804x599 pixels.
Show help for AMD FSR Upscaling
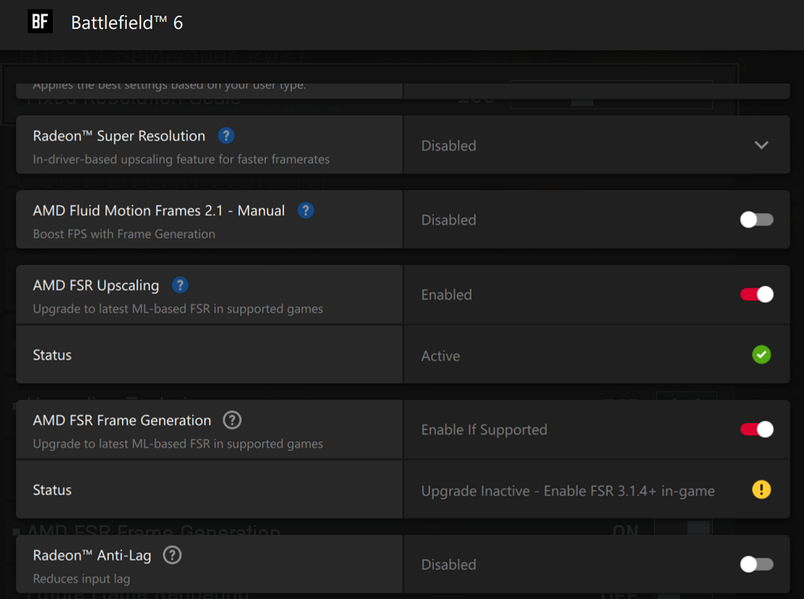[x=180, y=286]
